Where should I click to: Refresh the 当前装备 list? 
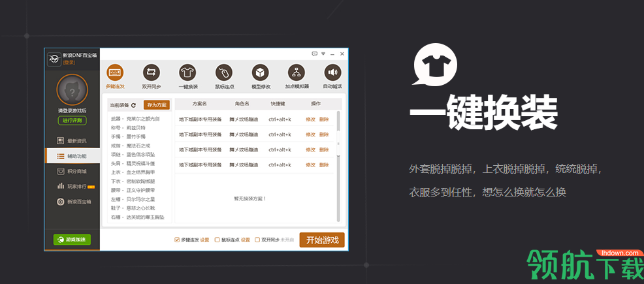point(133,105)
